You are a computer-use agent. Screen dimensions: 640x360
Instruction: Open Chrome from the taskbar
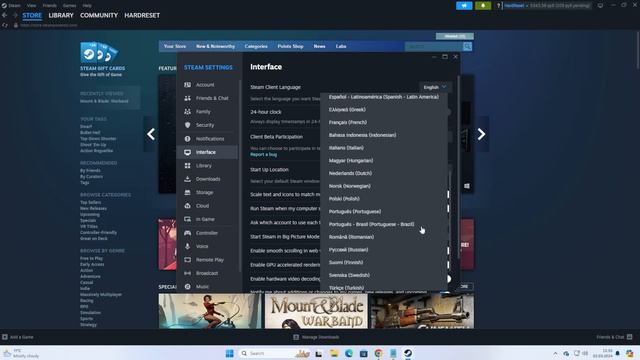[x=378, y=353]
